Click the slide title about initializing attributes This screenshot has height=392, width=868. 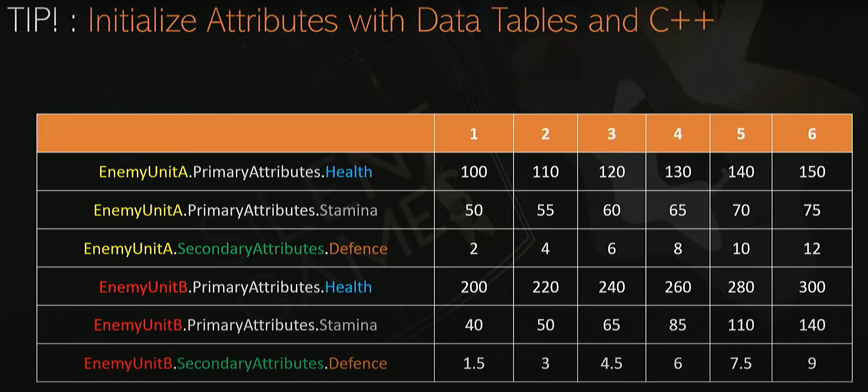(360, 21)
